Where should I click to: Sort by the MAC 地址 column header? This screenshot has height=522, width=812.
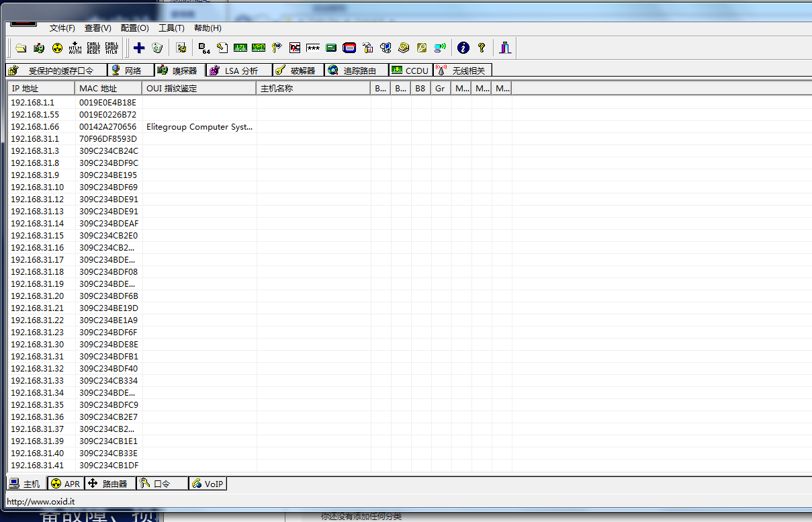pyautogui.click(x=109, y=88)
